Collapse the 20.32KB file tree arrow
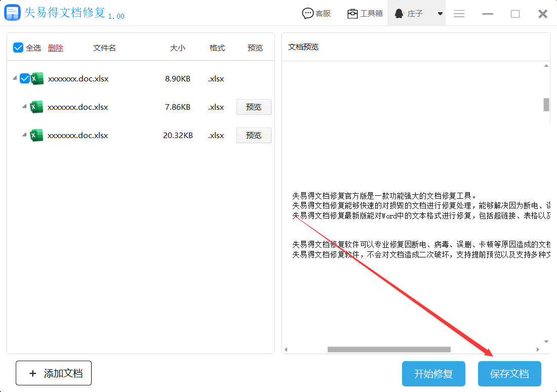Screen dimensions: 557x392 coord(24,135)
